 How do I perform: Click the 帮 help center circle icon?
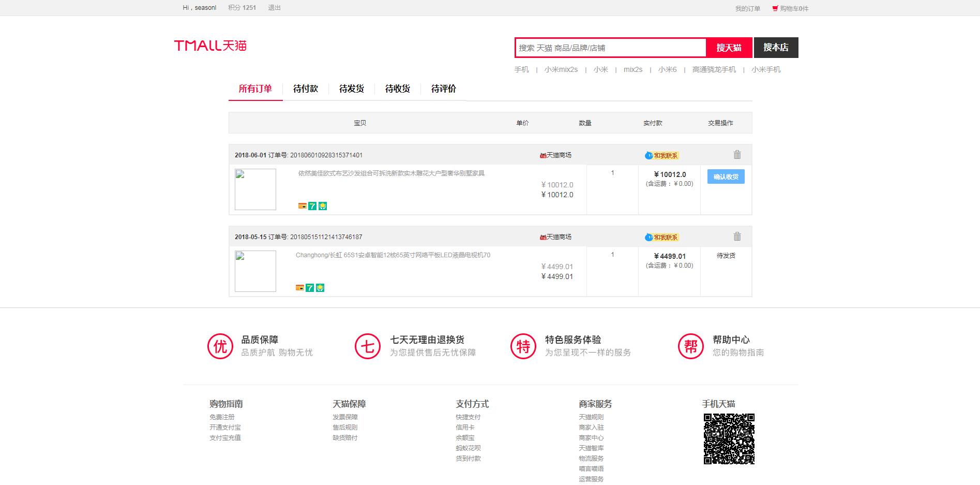[x=691, y=346]
